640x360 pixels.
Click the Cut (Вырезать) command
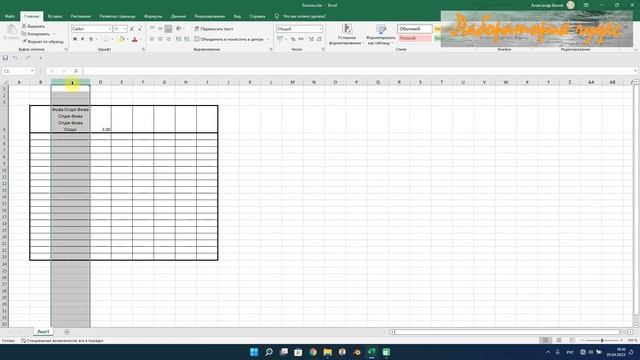(x=33, y=26)
